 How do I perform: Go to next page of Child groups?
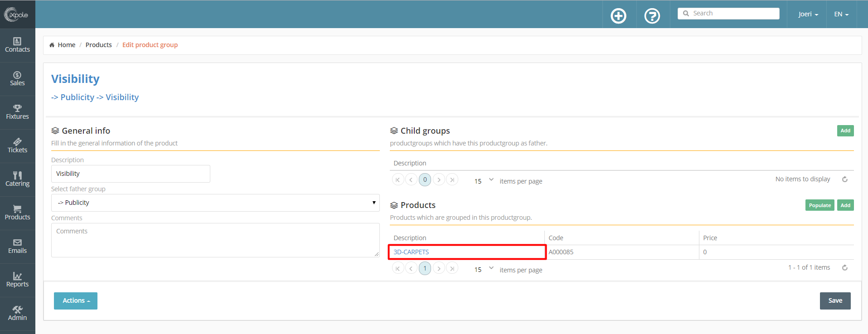tap(439, 179)
